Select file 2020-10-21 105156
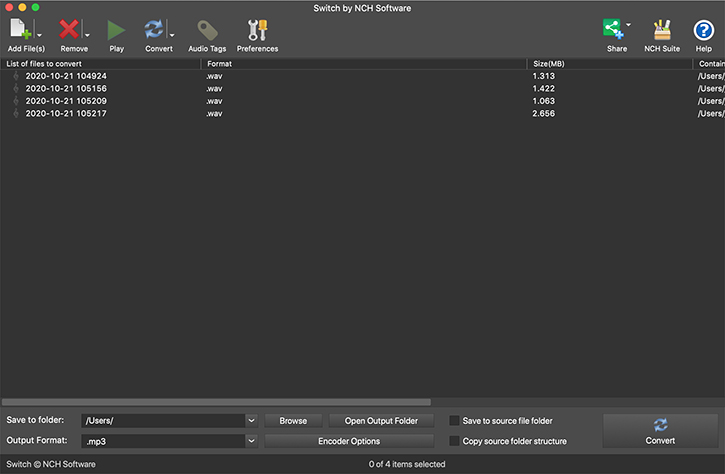 point(66,88)
